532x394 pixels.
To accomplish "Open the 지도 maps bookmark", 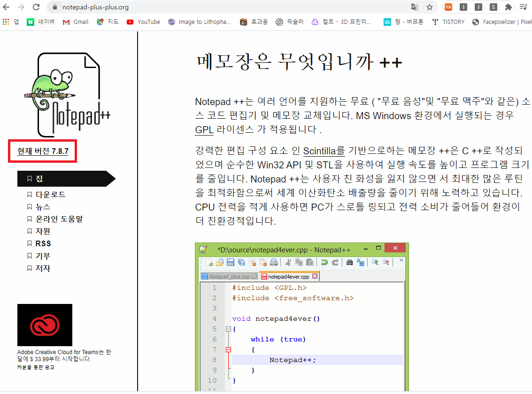I will tap(108, 22).
